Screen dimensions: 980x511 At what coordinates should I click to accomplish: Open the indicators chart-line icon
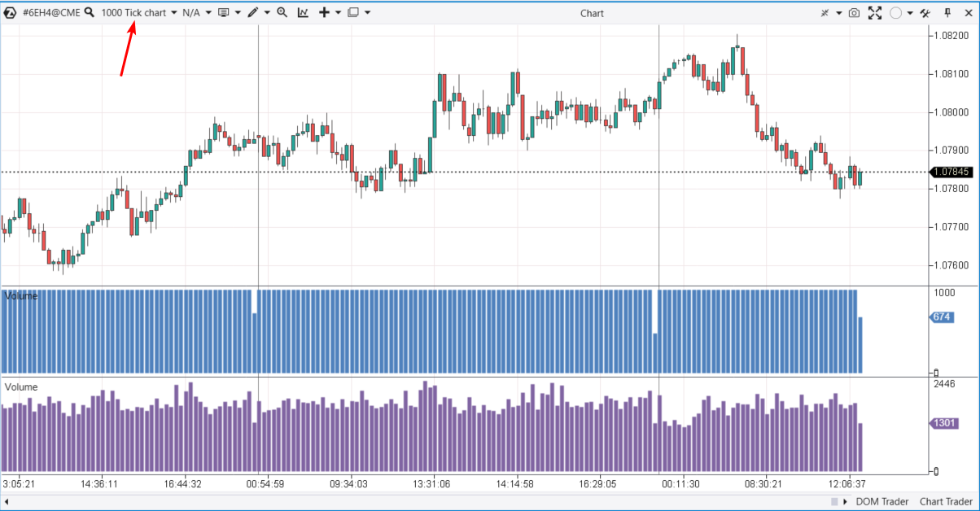tap(303, 13)
